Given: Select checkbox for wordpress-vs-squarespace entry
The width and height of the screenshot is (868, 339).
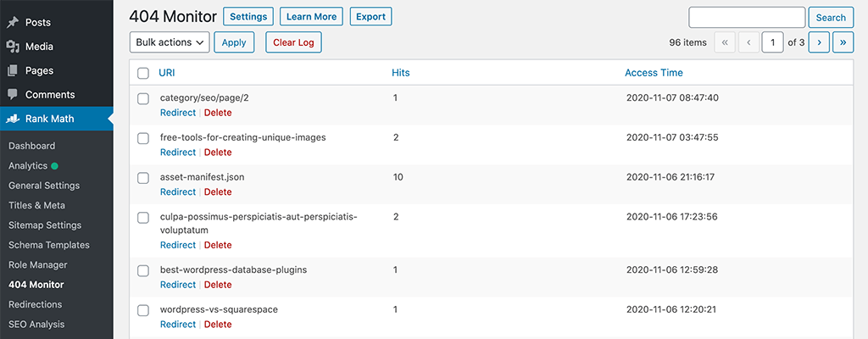Looking at the screenshot, I should [x=143, y=309].
